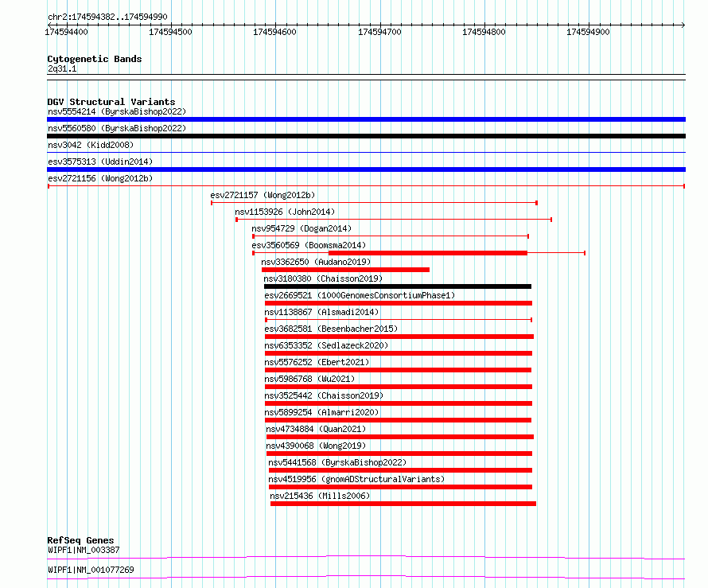This screenshot has height=588, width=708.
Task: Click the red bar under esv2669521
Action: pyautogui.click(x=399, y=303)
